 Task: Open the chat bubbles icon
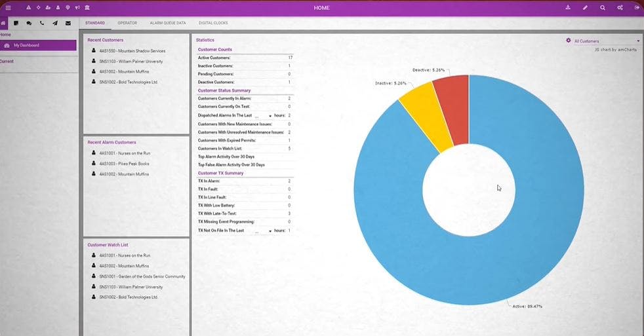pos(29,23)
